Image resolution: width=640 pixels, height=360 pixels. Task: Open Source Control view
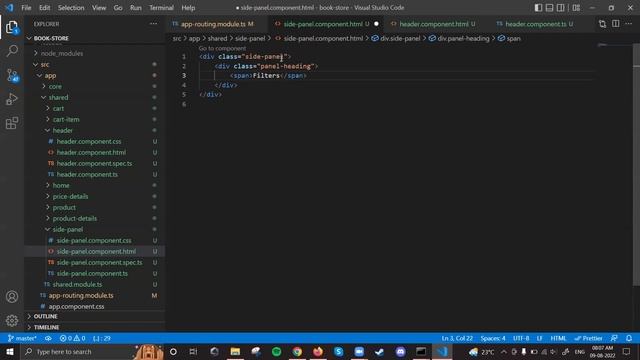tap(12, 75)
